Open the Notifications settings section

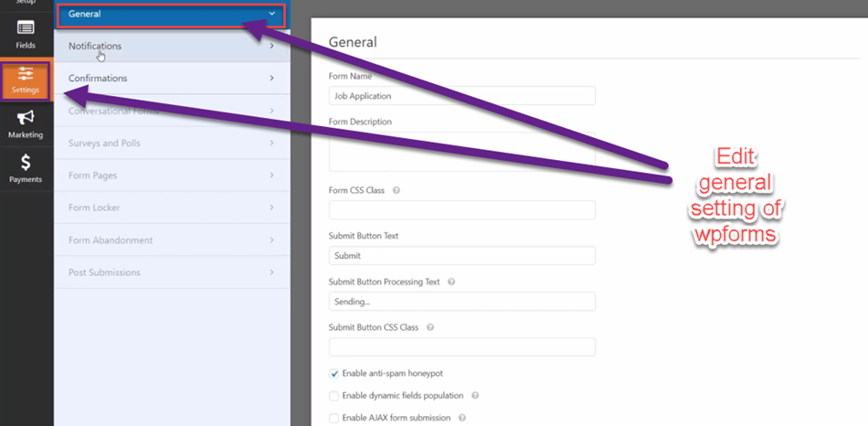pyautogui.click(x=172, y=46)
